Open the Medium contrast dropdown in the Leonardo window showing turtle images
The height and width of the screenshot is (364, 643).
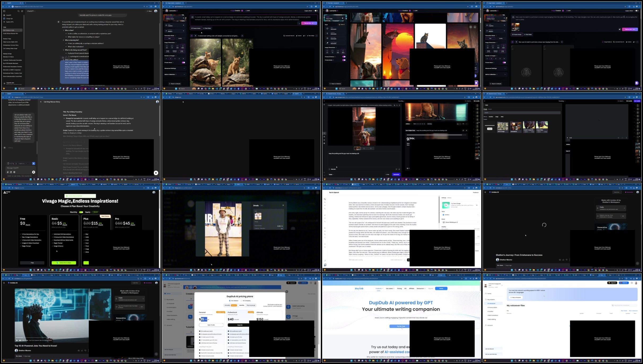[175, 31]
